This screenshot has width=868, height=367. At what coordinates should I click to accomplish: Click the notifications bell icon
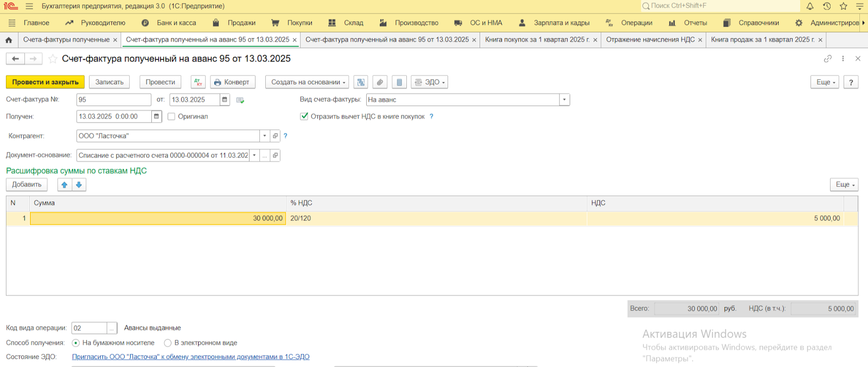[809, 7]
